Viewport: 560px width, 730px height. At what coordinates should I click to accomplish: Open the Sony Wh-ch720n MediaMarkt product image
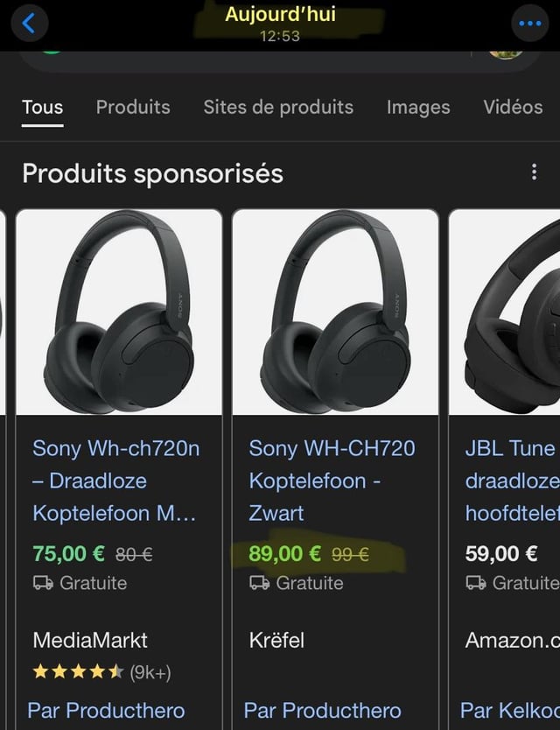point(119,312)
